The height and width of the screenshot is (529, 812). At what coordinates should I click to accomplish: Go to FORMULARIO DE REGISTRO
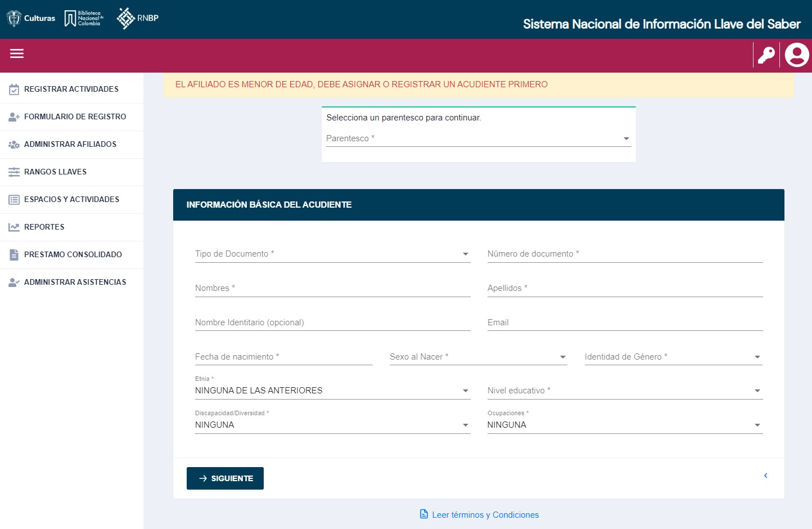tap(71, 117)
